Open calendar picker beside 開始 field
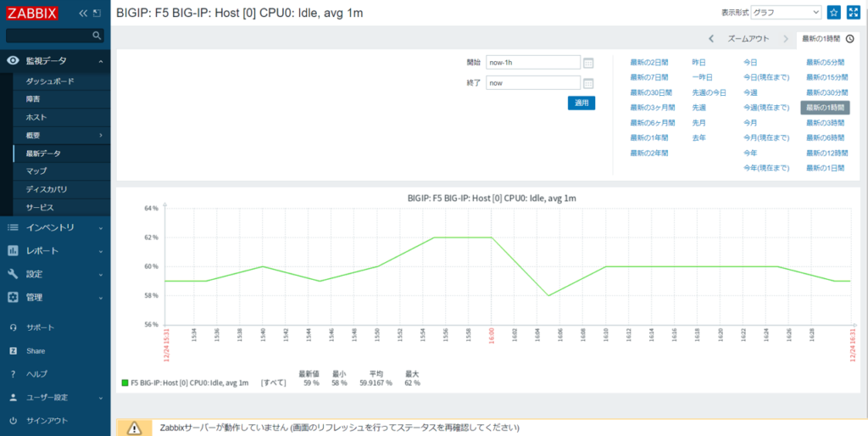Viewport: 868px width, 436px height. (x=588, y=63)
